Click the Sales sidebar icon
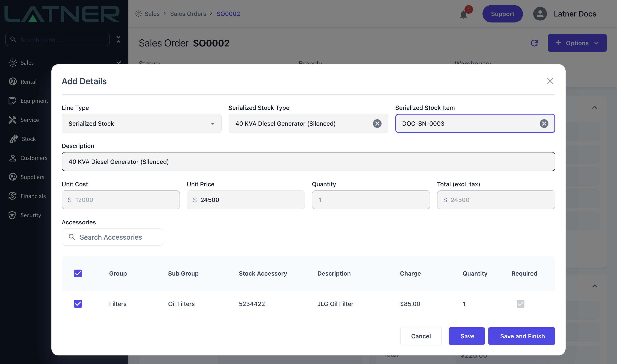 13,63
